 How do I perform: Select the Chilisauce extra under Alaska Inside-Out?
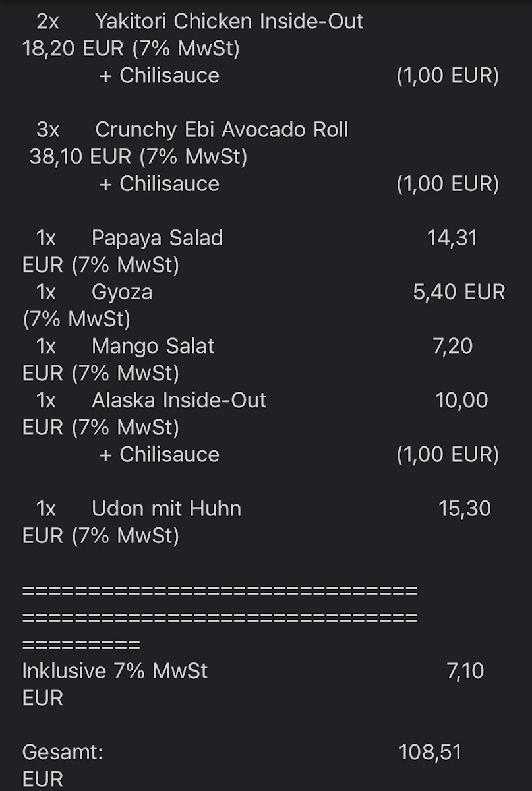pyautogui.click(x=159, y=454)
